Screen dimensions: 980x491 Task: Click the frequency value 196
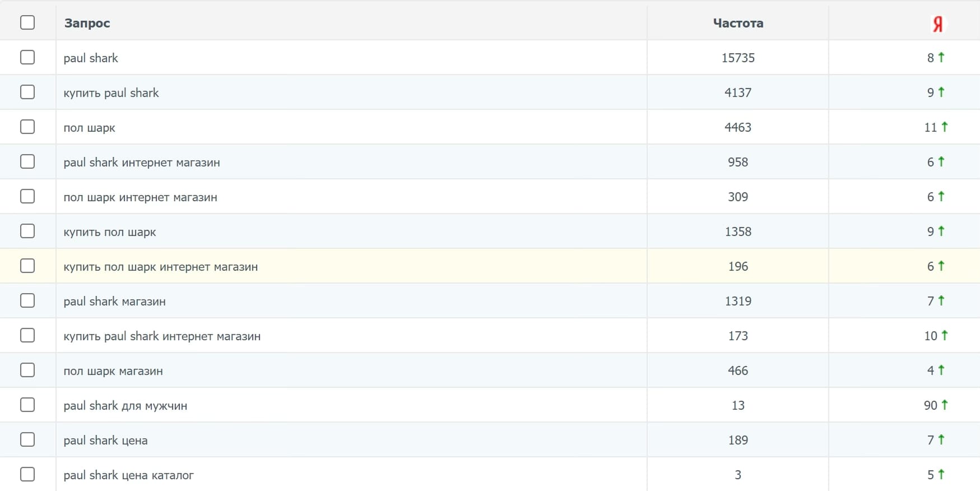[x=738, y=266]
